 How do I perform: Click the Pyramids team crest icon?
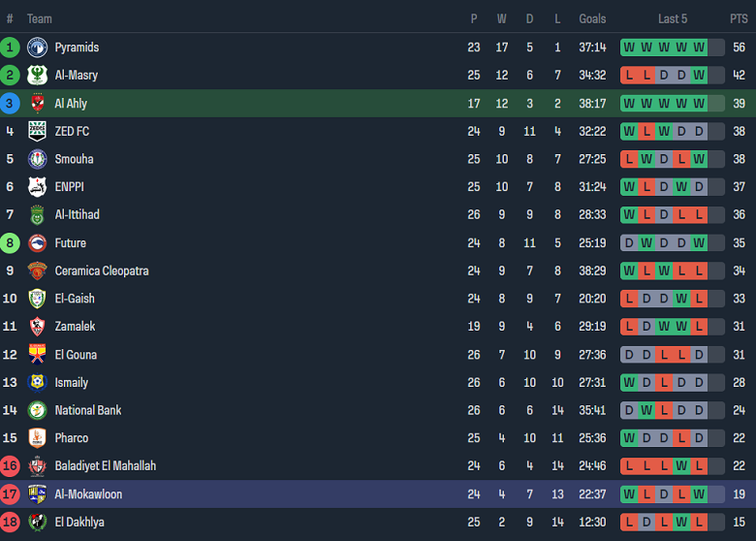click(37, 48)
